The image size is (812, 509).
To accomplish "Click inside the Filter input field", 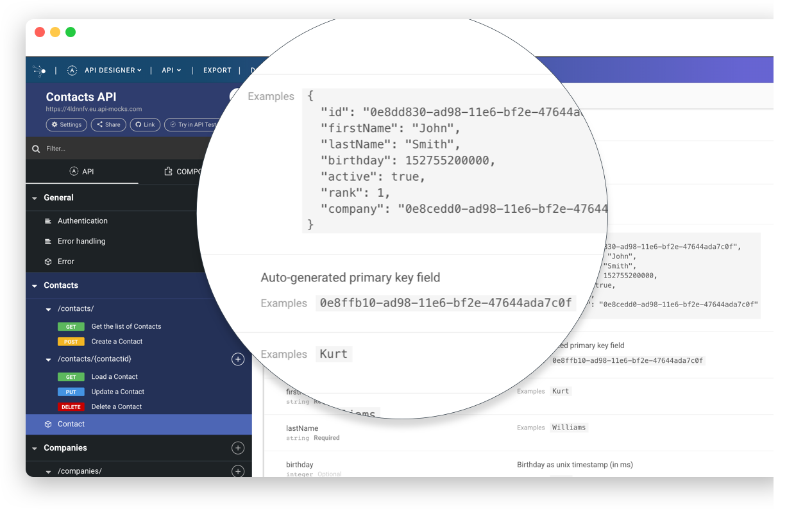I will (96, 148).
